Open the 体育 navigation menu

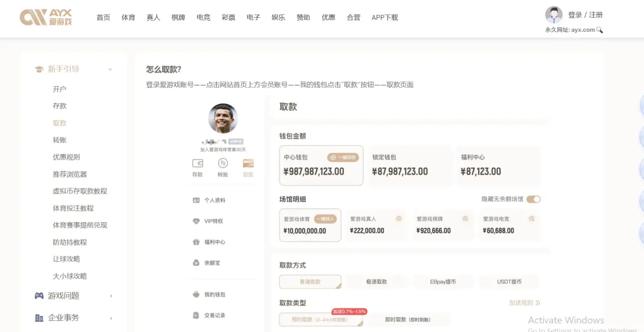pyautogui.click(x=128, y=17)
